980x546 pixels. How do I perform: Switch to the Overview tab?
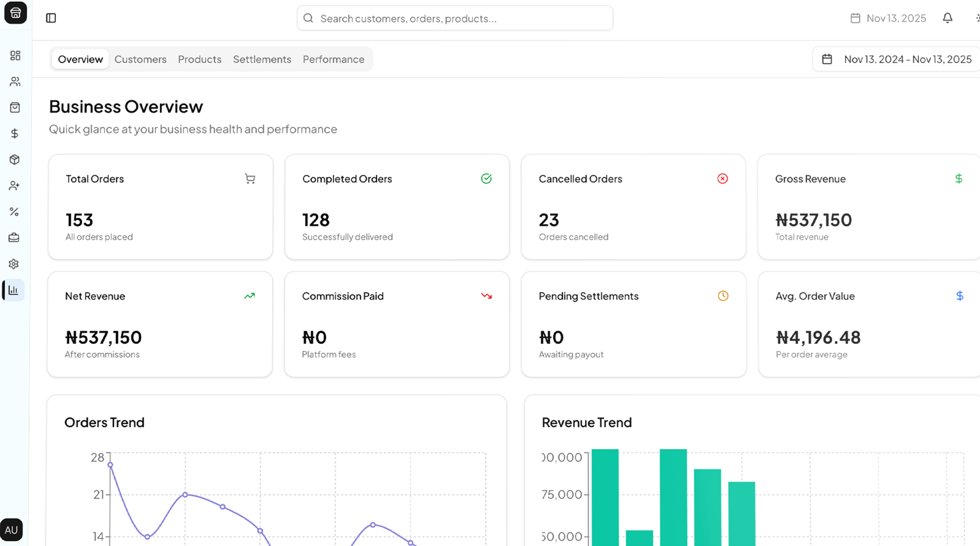(81, 59)
